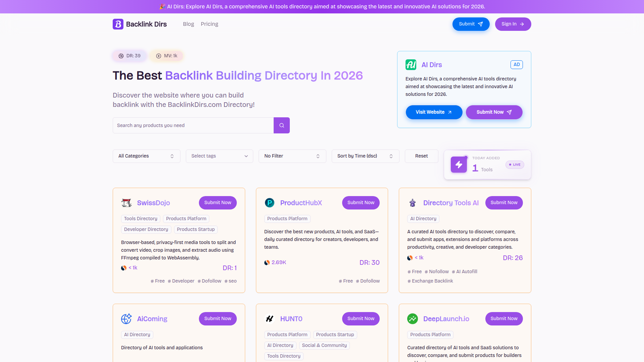644x362 pixels.
Task: Open the Select tags dropdown
Action: click(x=219, y=156)
